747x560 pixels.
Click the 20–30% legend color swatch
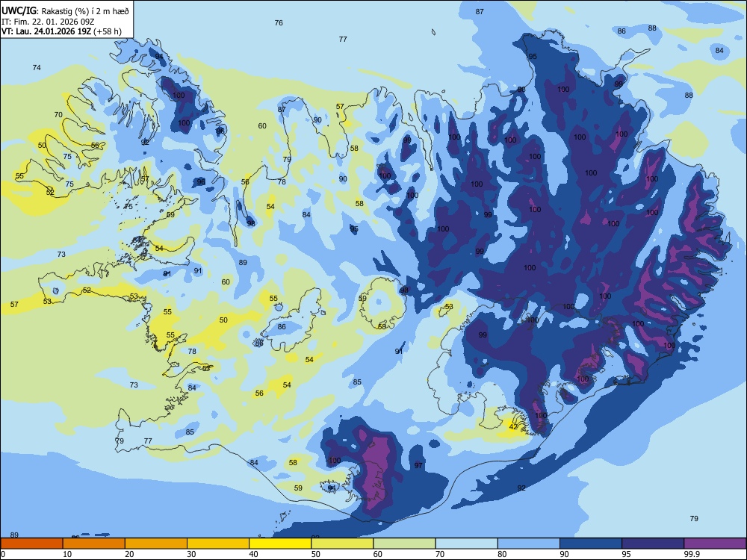tap(156, 544)
